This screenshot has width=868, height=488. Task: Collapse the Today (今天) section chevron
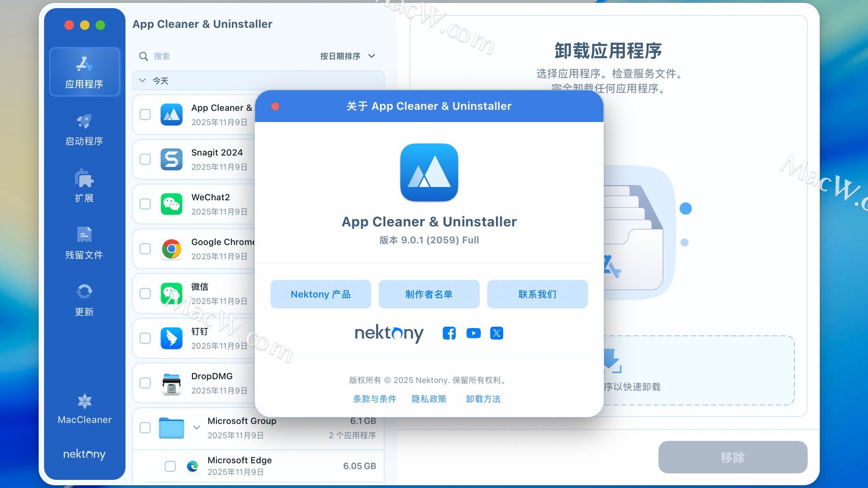(142, 80)
